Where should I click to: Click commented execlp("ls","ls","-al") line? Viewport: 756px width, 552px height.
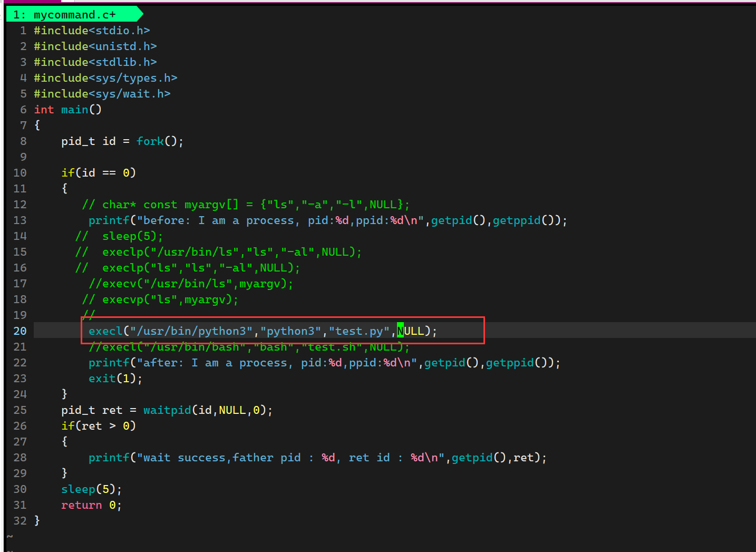[188, 268]
